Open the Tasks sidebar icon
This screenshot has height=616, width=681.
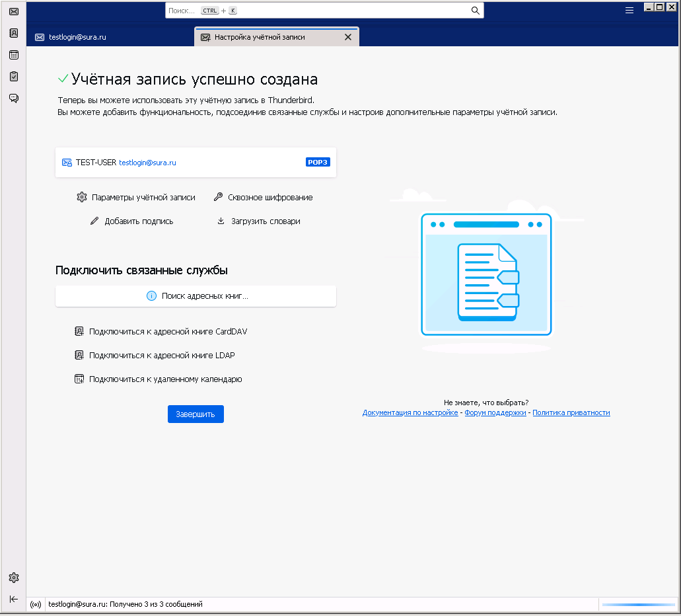[13, 77]
